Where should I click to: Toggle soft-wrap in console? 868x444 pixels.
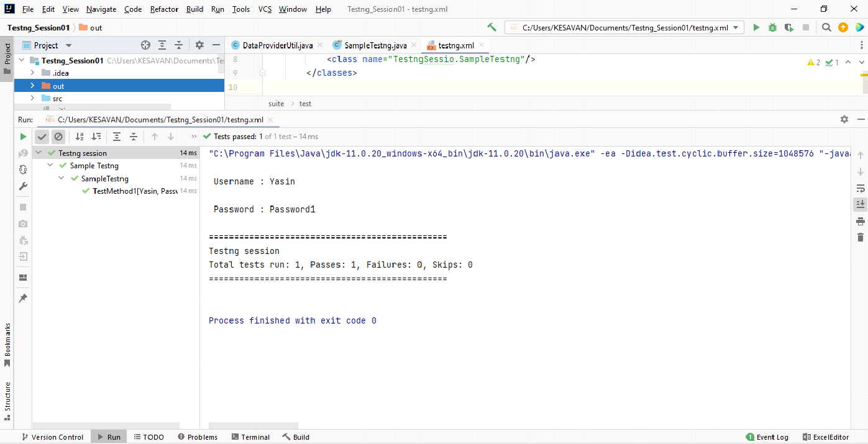coord(861,188)
